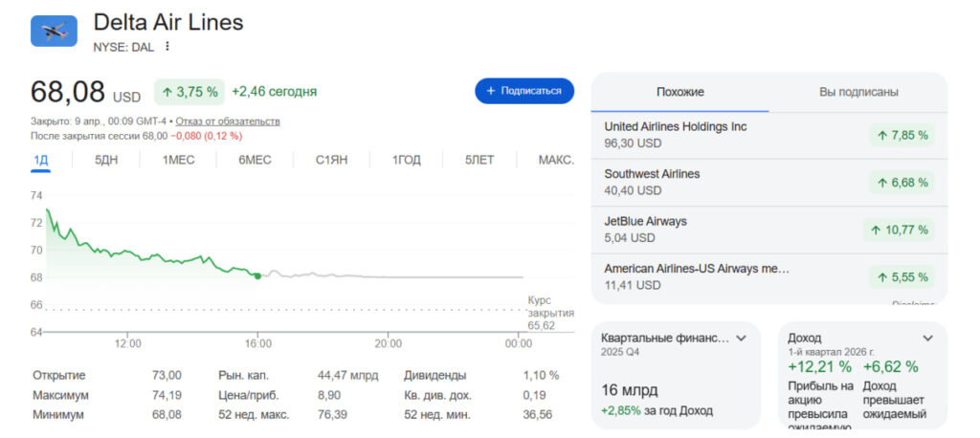Select the 1Д chart range
Viewport: 980px width, 438px height.
click(40, 160)
